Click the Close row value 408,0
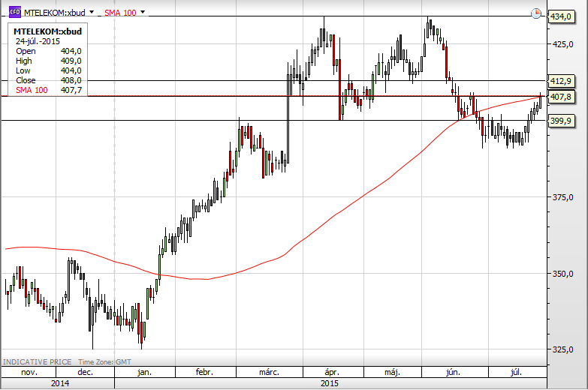 point(71,80)
